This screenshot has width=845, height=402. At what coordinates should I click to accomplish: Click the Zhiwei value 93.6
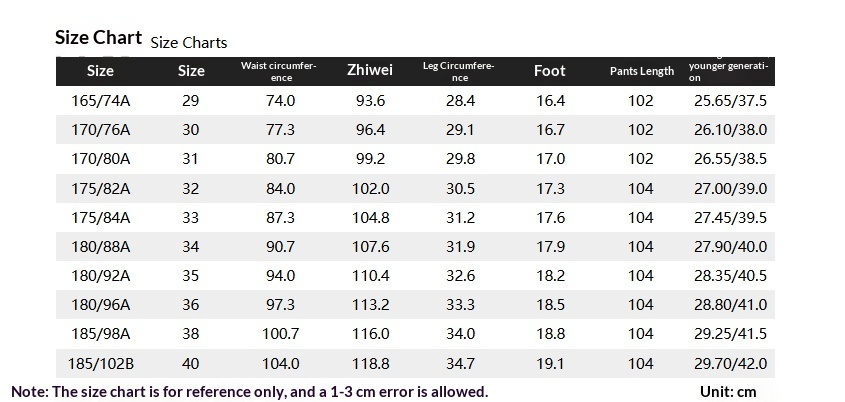click(369, 101)
